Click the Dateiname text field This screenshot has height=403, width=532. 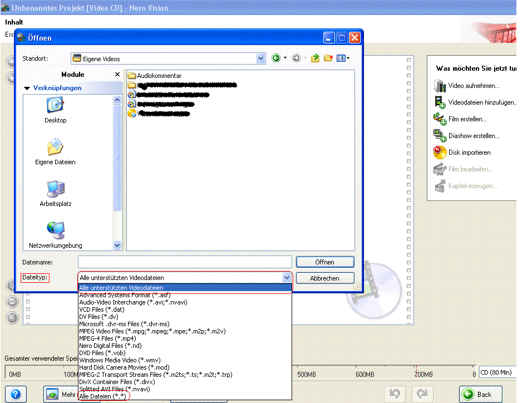(x=185, y=262)
